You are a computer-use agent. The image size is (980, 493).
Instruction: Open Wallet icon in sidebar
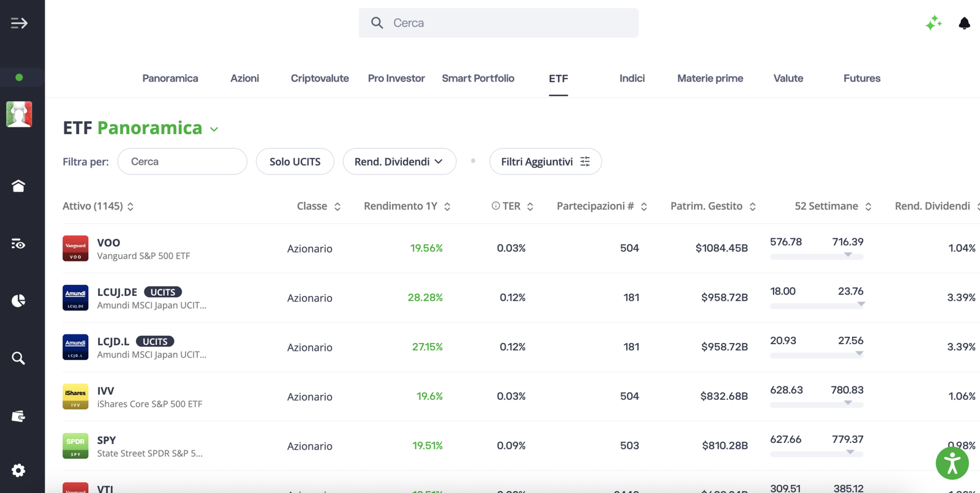pos(18,416)
